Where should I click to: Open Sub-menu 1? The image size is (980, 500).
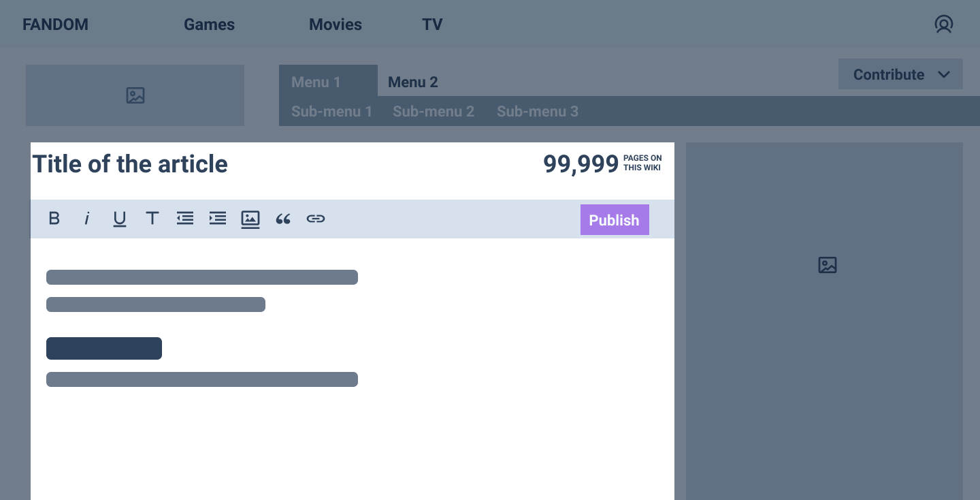coord(331,111)
